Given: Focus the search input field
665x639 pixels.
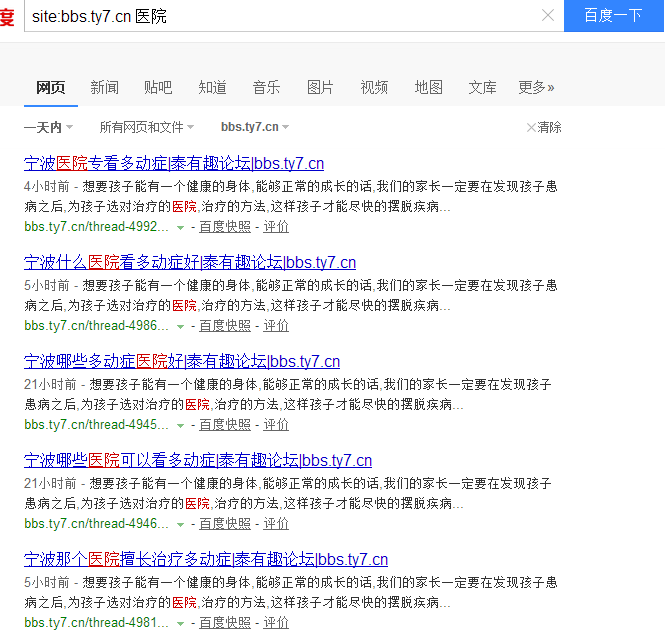Looking at the screenshot, I should click(x=294, y=16).
